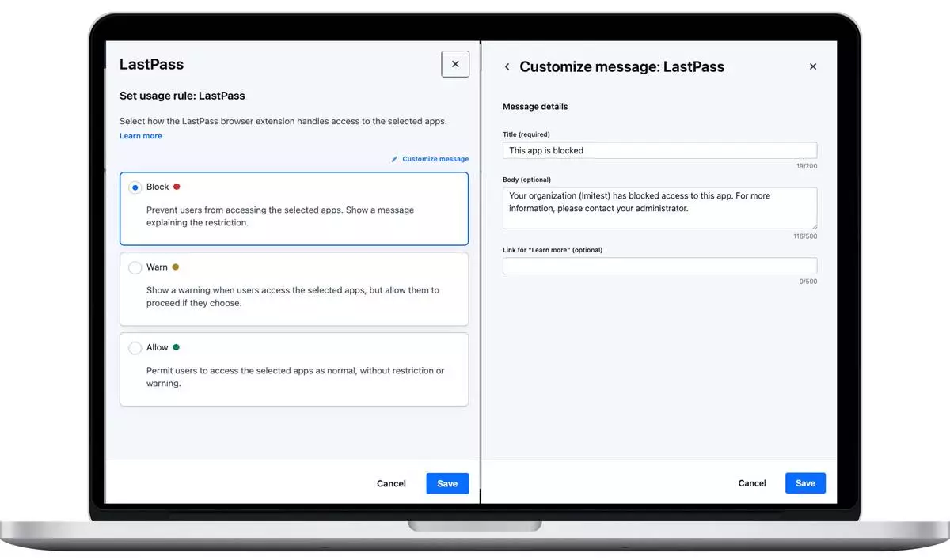Image resolution: width=950 pixels, height=560 pixels.
Task: Click inside the Body message text area
Action: tap(659, 208)
